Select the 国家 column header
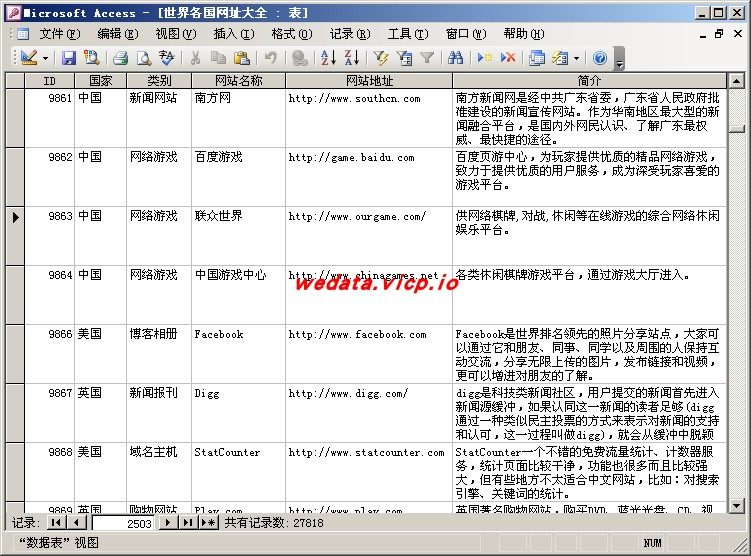751x556 pixels. click(101, 80)
